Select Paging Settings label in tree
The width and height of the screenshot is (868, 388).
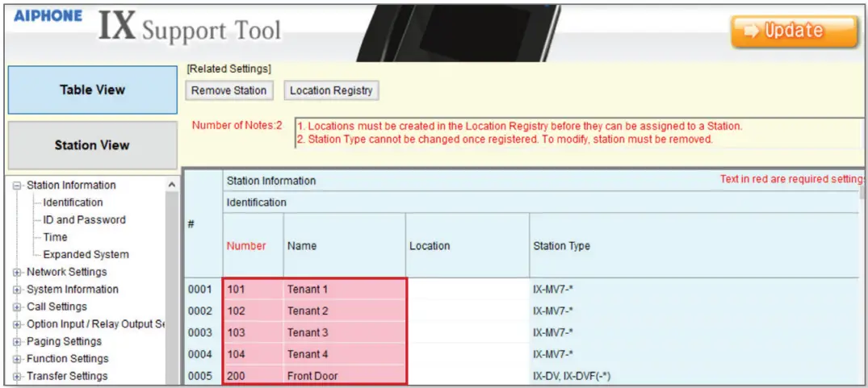[x=64, y=341]
